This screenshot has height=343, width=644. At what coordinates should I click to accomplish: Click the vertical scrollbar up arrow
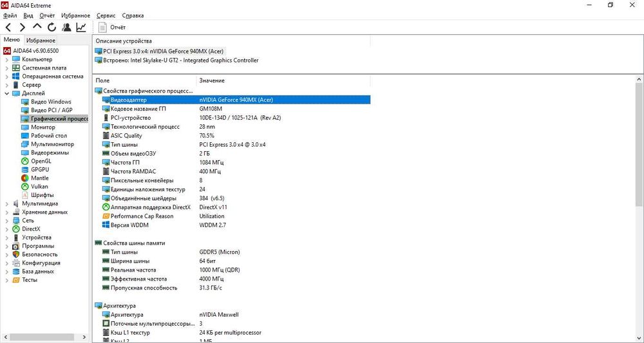(639, 79)
